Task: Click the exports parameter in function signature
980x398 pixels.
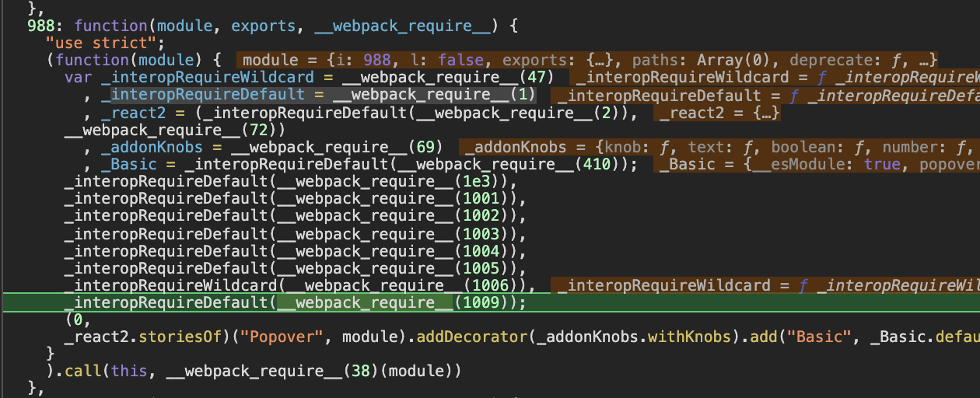Action: pyautogui.click(x=263, y=26)
